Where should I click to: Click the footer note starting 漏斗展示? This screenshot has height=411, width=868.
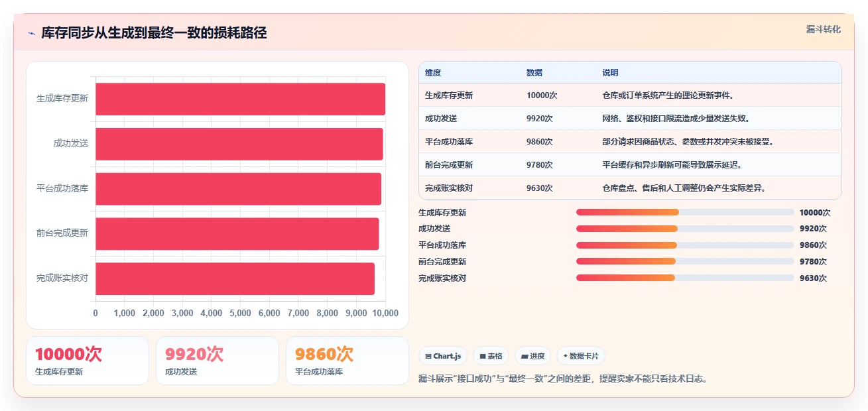(563, 379)
